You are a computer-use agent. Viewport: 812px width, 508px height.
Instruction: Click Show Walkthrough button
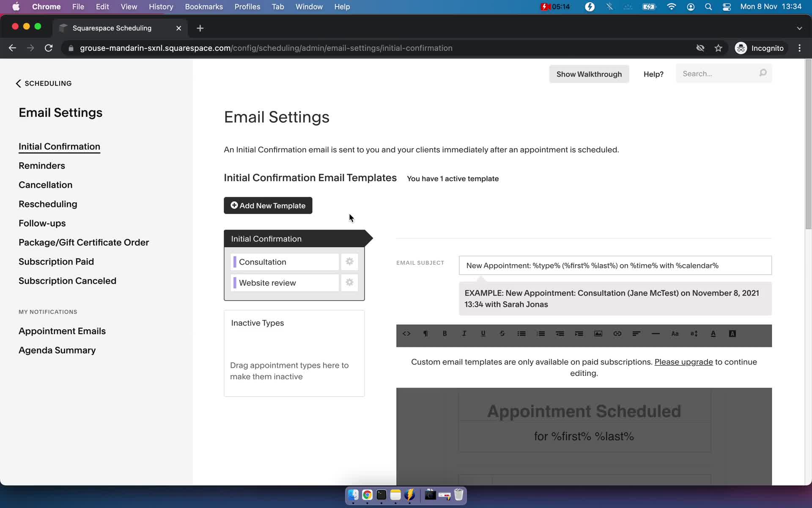click(x=589, y=74)
